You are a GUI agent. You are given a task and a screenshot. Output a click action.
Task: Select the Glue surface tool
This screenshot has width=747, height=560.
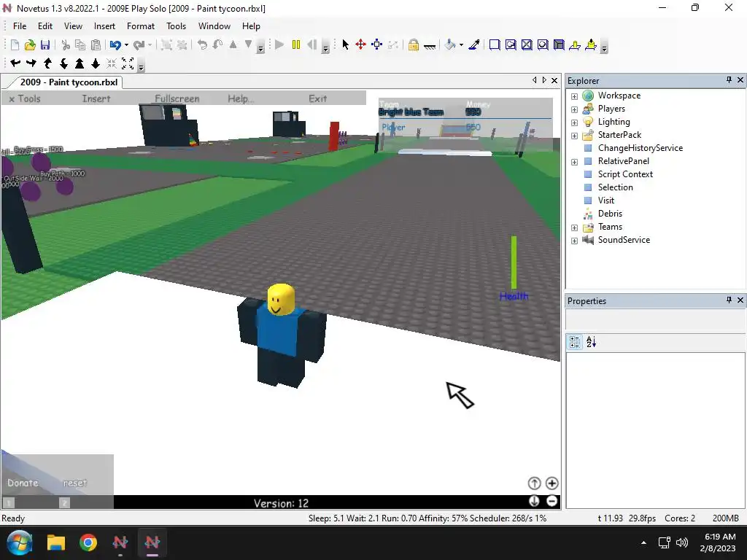coord(511,44)
